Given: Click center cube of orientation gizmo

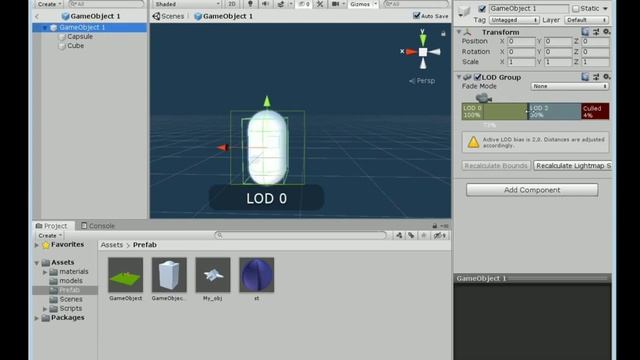Looking at the screenshot, I should point(423,52).
